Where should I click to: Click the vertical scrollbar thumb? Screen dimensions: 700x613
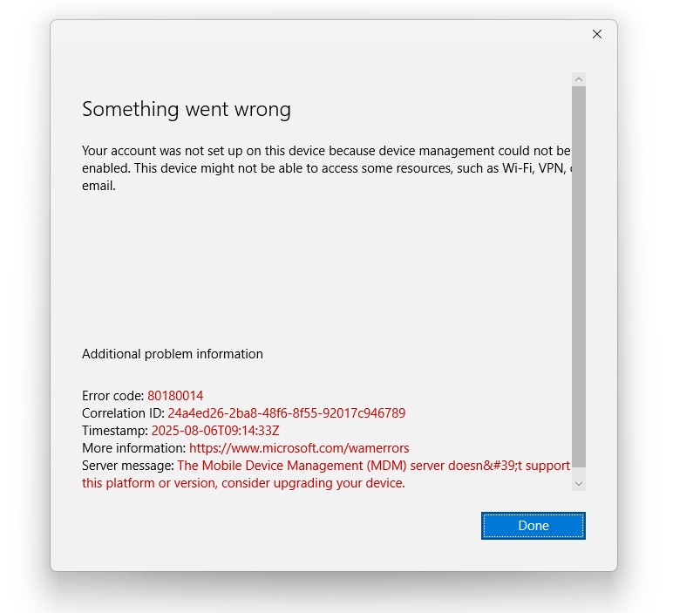[x=579, y=279]
